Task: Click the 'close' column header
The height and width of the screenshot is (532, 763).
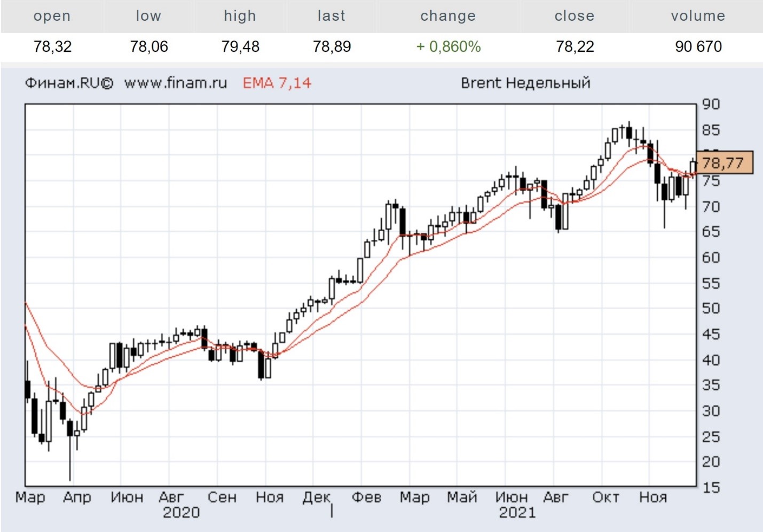Action: click(575, 16)
